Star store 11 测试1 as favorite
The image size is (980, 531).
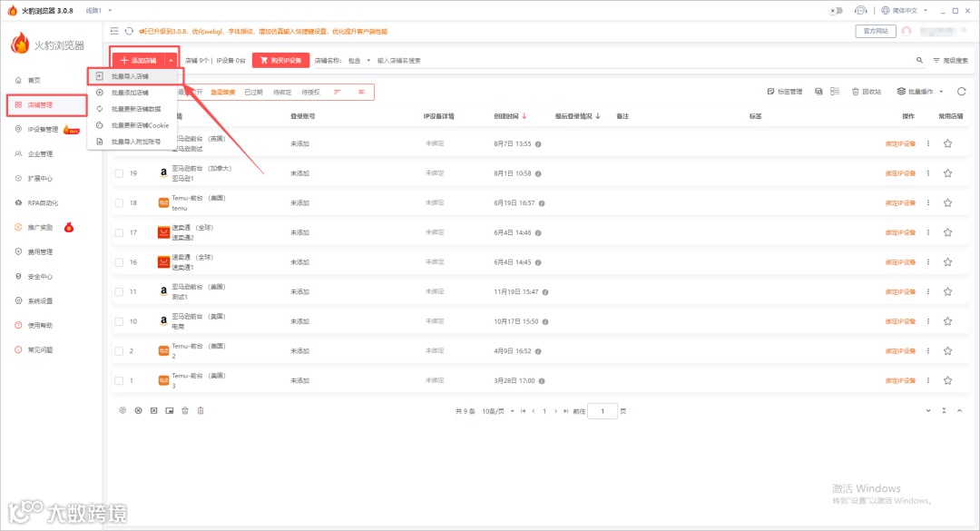947,291
